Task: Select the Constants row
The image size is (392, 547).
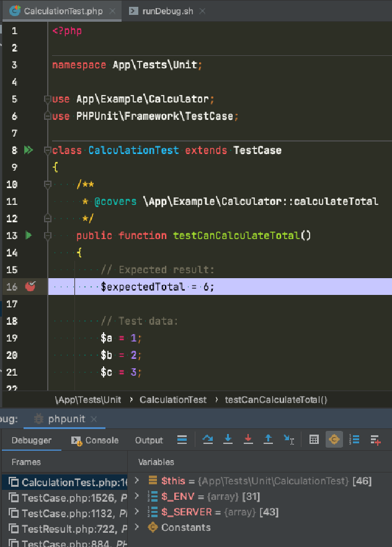Action: 260,527
